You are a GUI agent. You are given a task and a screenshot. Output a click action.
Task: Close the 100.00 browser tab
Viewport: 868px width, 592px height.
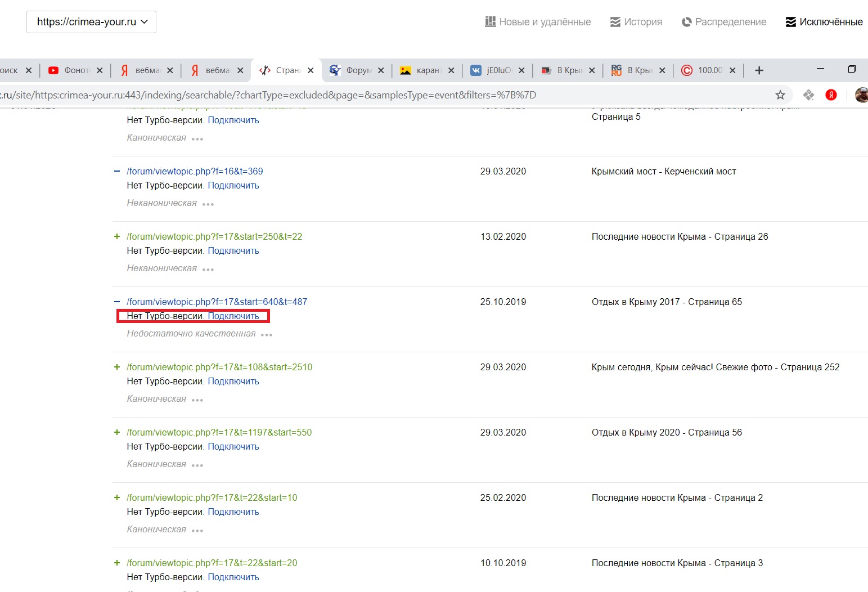[732, 70]
